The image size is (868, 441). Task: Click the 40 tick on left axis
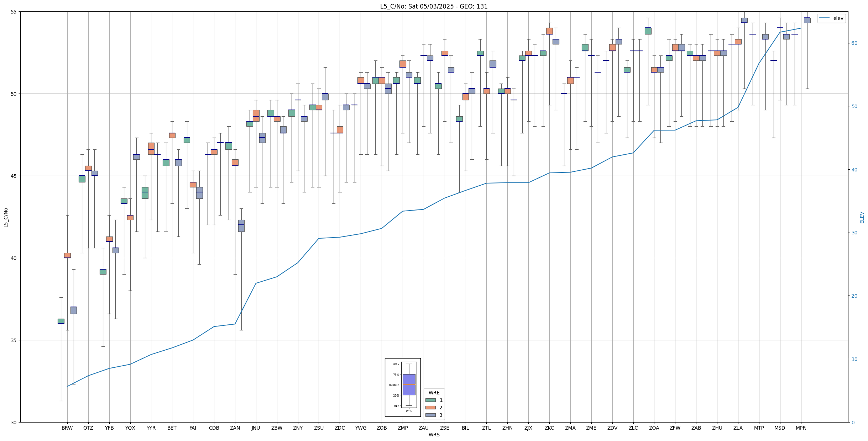pos(14,258)
